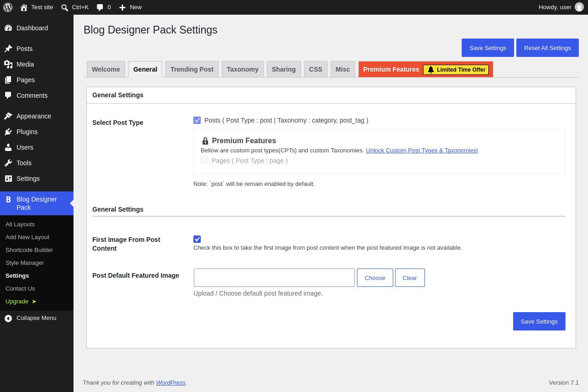Screen dimensions: 588x392
Task: Open the Misc tab
Action: coord(343,69)
